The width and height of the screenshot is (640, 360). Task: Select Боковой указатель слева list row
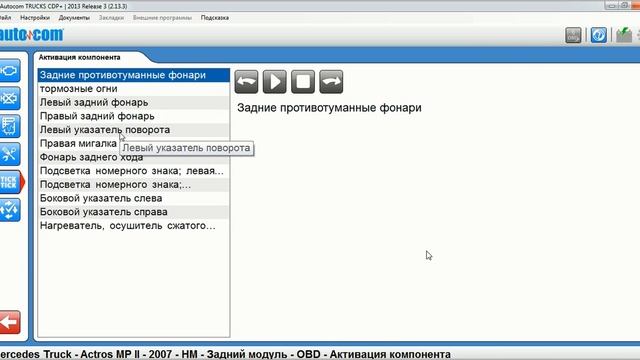[133, 198]
